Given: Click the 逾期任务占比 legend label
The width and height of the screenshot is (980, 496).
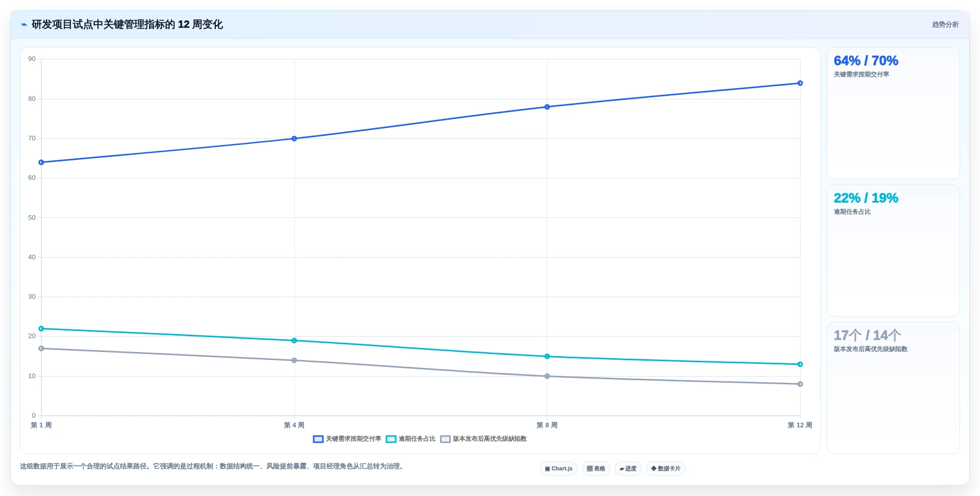Looking at the screenshot, I should point(417,439).
